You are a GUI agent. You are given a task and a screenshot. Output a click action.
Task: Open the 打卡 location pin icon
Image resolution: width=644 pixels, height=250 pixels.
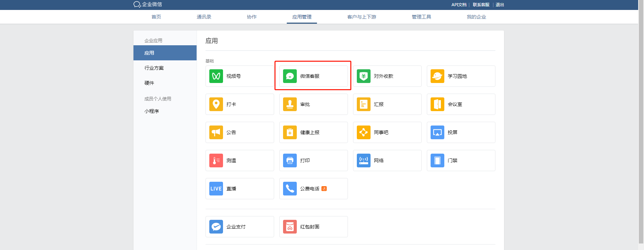click(216, 104)
